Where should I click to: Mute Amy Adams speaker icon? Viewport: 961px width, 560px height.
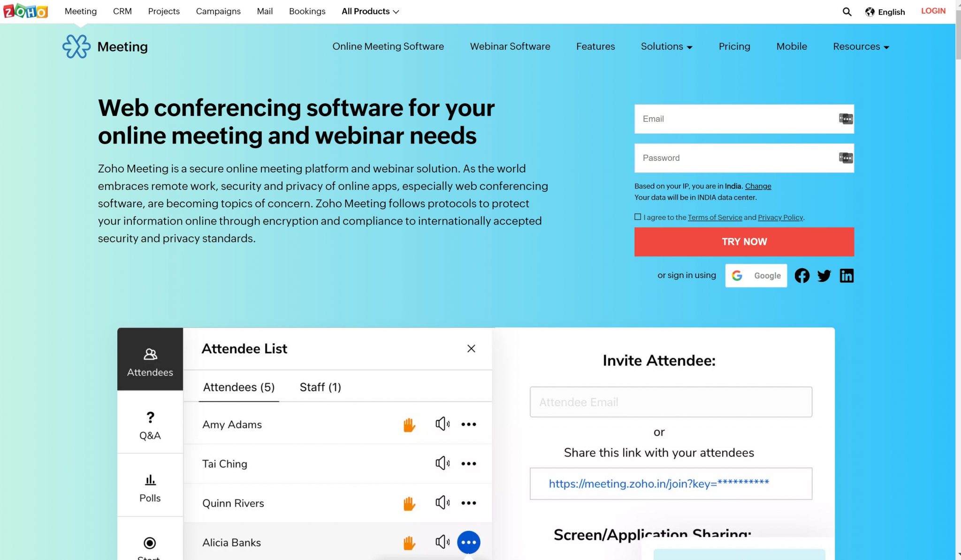pos(442,424)
